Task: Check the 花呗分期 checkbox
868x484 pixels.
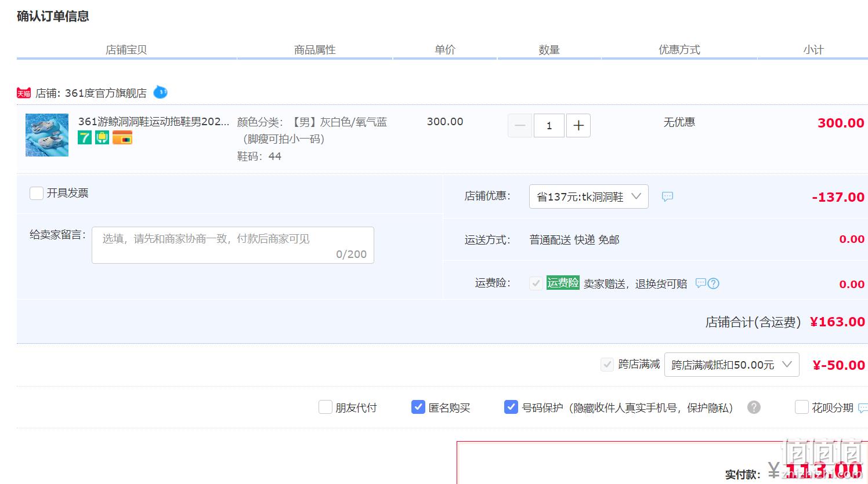Action: (x=802, y=407)
